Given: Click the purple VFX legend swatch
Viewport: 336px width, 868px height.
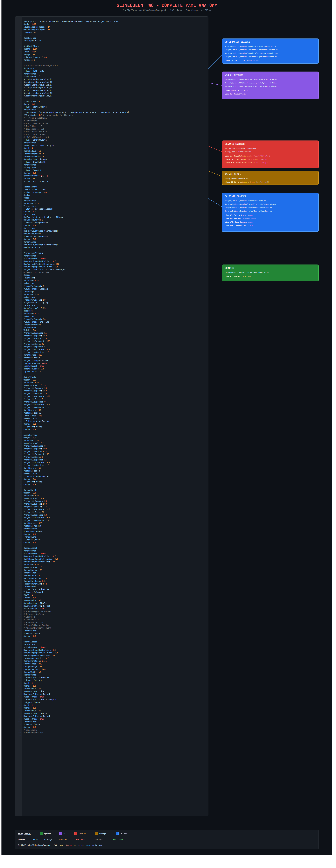Looking at the screenshot, I should (x=61, y=833).
